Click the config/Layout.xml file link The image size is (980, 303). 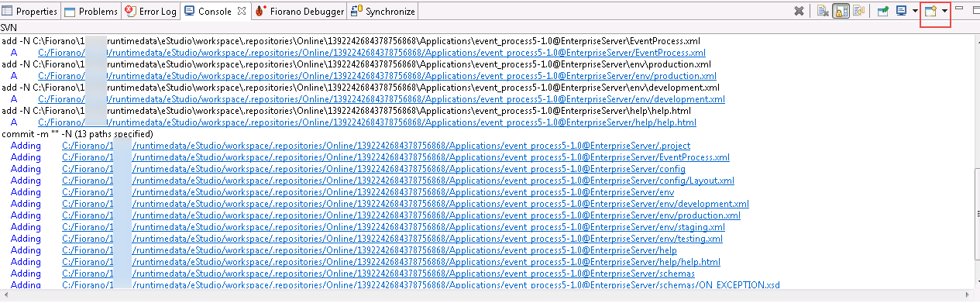click(x=398, y=181)
